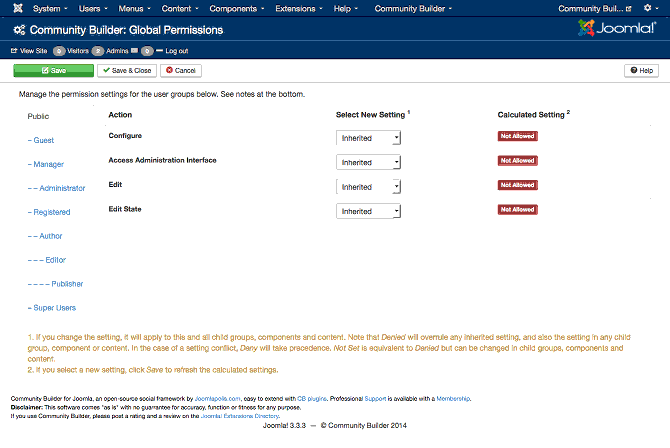Select the Publisher group
The image size is (670, 448).
[55, 284]
